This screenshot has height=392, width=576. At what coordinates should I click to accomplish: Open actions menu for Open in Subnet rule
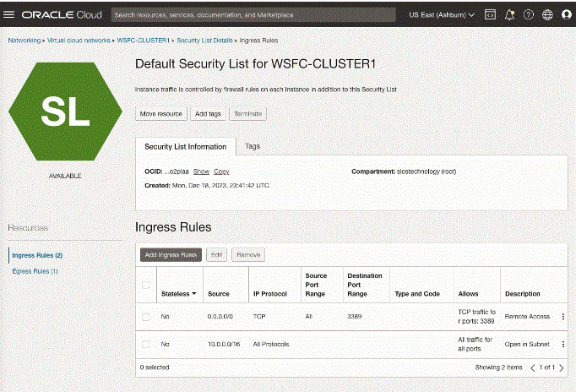563,344
